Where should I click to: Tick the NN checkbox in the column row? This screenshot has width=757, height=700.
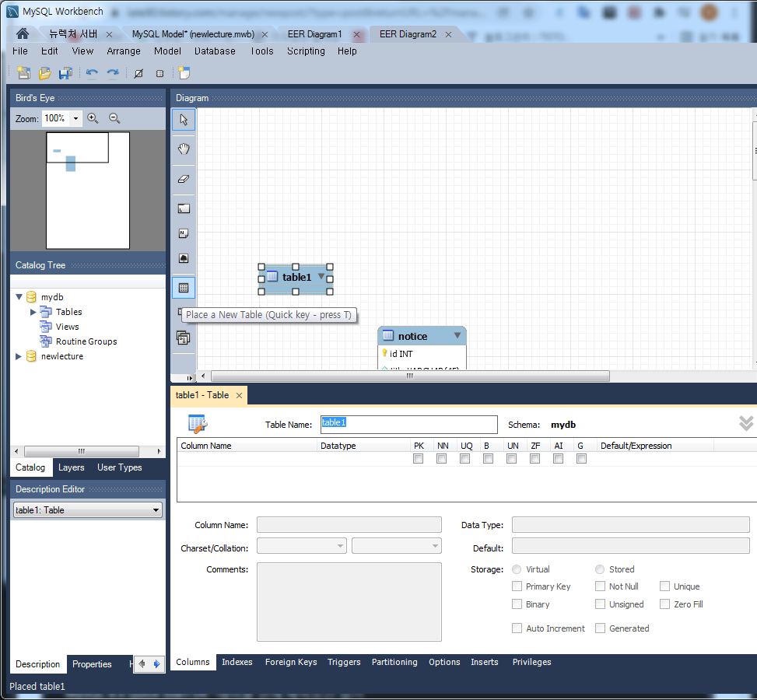441,459
